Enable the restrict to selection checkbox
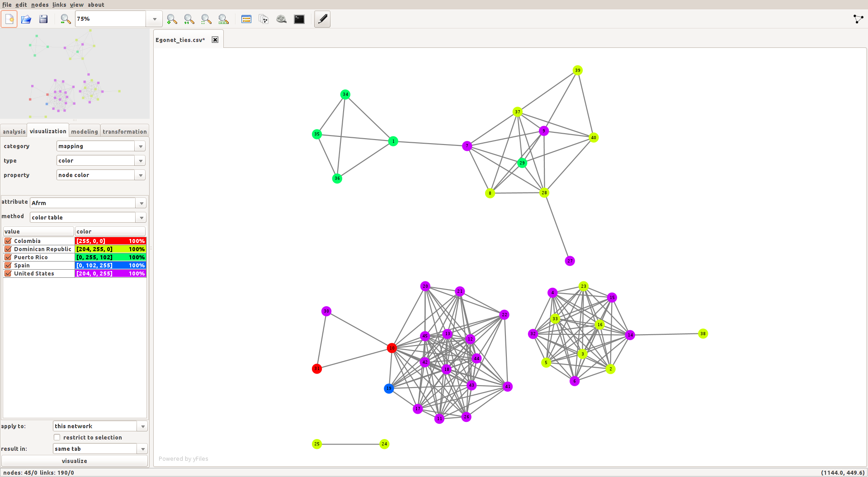This screenshot has height=477, width=868. (57, 437)
